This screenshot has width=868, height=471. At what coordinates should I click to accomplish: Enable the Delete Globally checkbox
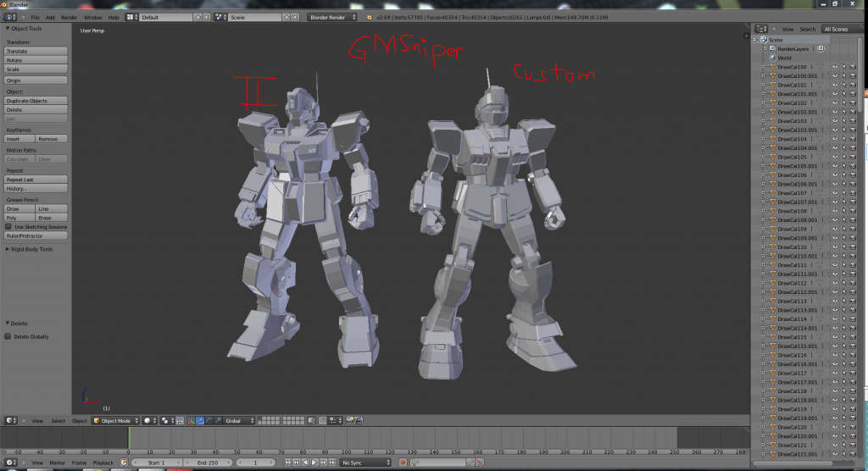point(8,336)
